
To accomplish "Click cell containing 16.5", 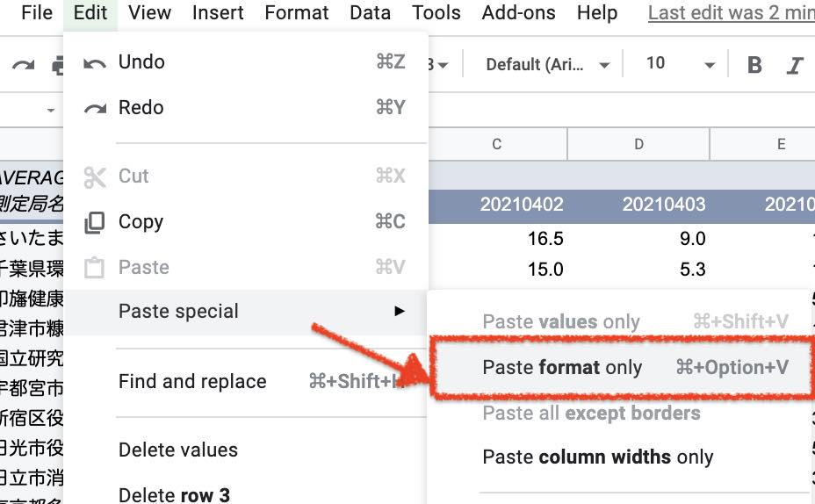I will 545,239.
